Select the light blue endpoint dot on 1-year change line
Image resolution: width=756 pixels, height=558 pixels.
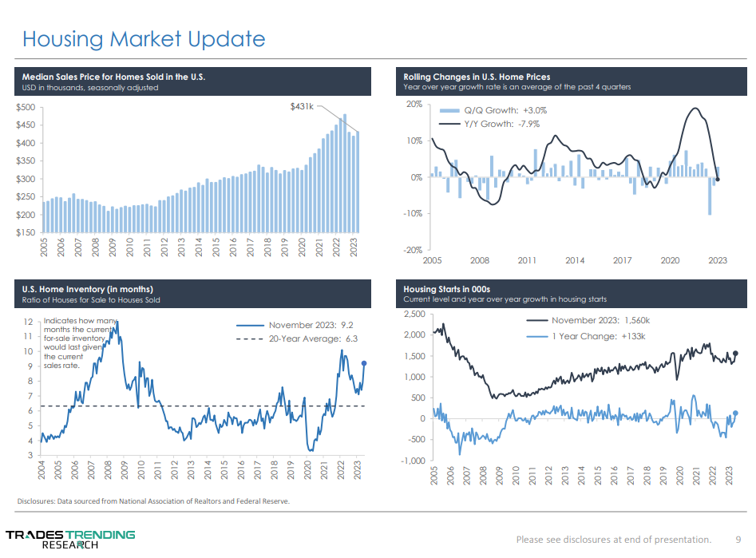pos(735,413)
